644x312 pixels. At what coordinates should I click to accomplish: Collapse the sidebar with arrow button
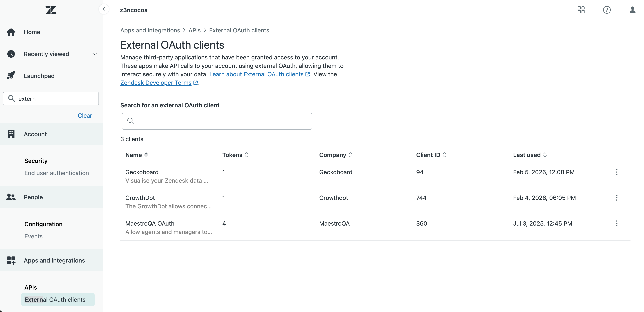[x=104, y=9]
